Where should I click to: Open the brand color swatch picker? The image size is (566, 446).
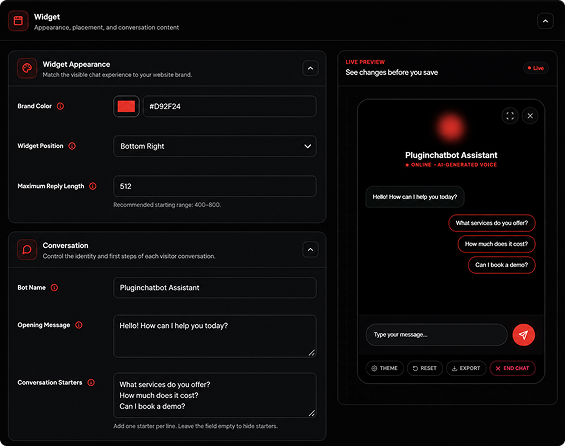tap(126, 106)
